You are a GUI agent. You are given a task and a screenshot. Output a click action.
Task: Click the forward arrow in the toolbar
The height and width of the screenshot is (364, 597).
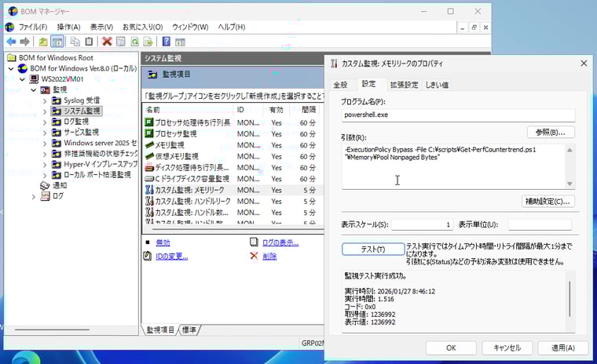pyautogui.click(x=25, y=42)
